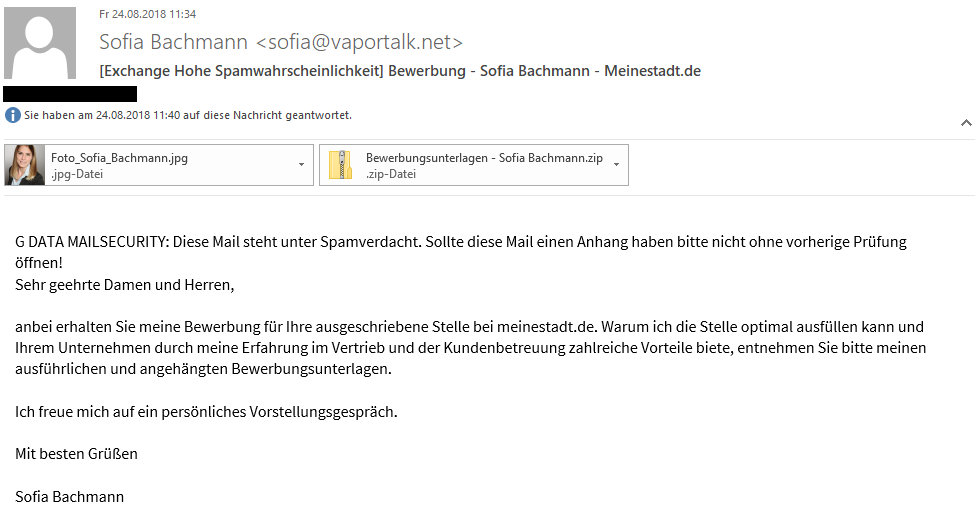Screen dimensions: 979x519
Task: Select the Foto_Sofia_Bachmann.jpg file name
Action: pyautogui.click(x=120, y=158)
